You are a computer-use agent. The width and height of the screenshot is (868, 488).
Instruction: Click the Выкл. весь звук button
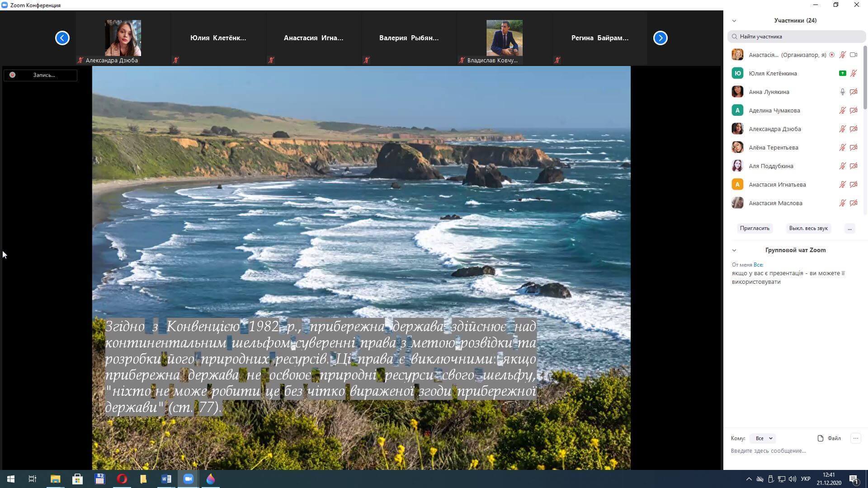[808, 228]
